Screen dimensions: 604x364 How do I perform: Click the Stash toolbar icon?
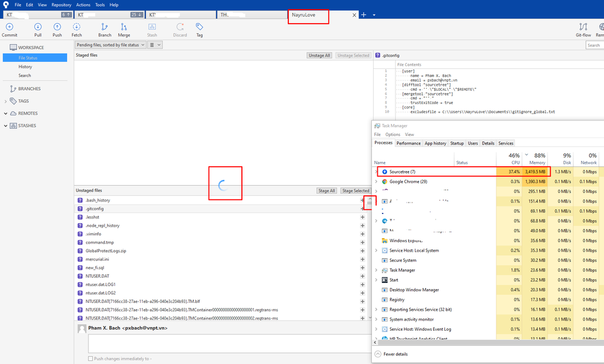[x=152, y=27]
